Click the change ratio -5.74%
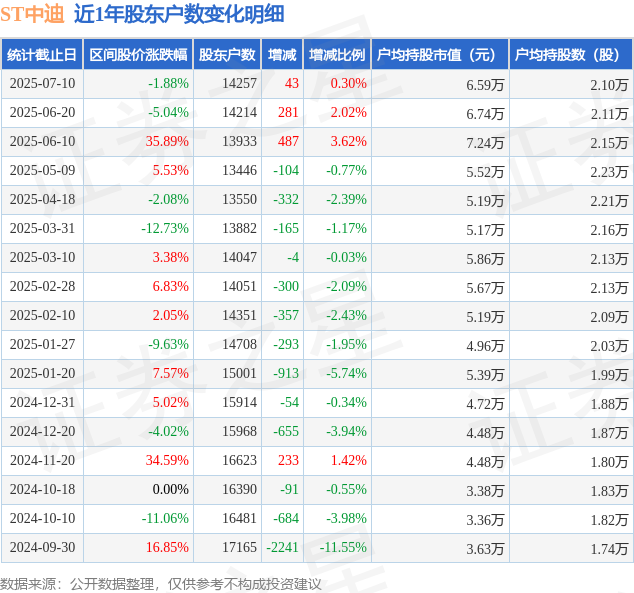This screenshot has height=593, width=634. click(347, 373)
